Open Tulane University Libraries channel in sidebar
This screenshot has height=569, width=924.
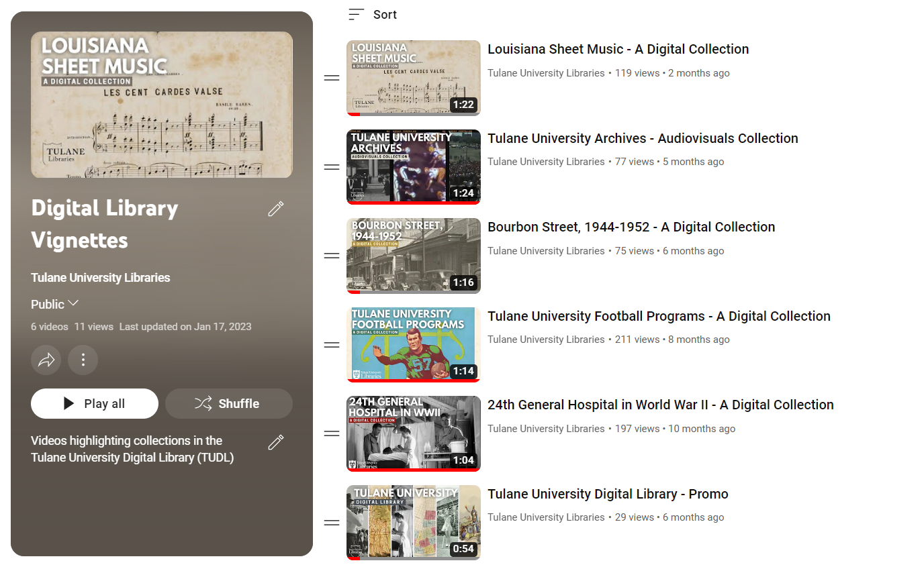tap(100, 278)
